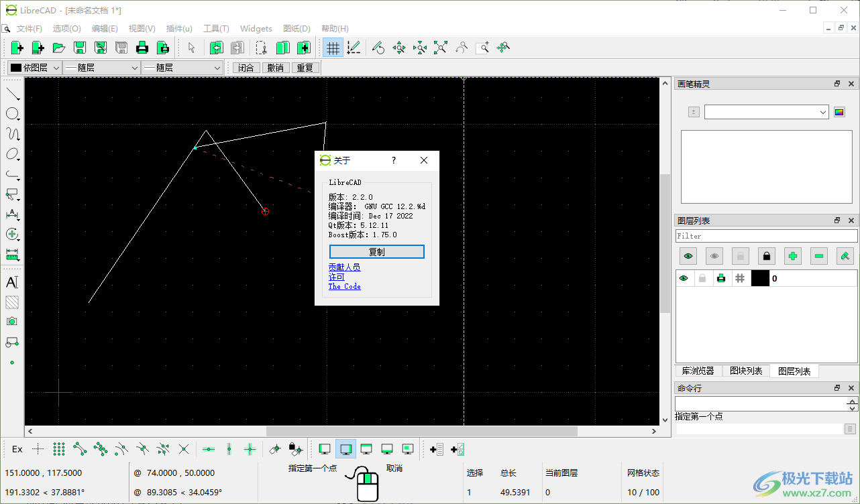Viewport: 860px width, 504px height.
Task: Expand Circle tool flyout arrow
Action: 19,119
